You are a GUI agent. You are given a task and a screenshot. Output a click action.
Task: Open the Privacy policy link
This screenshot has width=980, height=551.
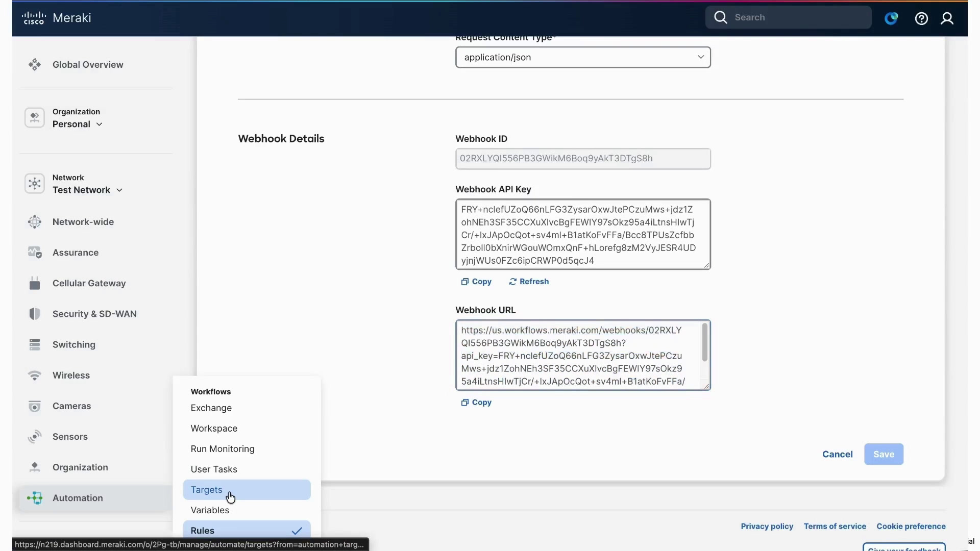[x=767, y=527]
